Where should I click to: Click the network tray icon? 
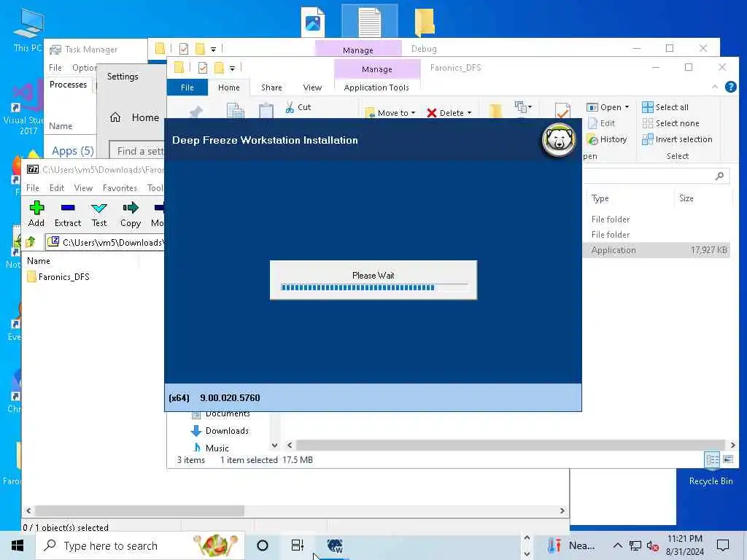635,545
